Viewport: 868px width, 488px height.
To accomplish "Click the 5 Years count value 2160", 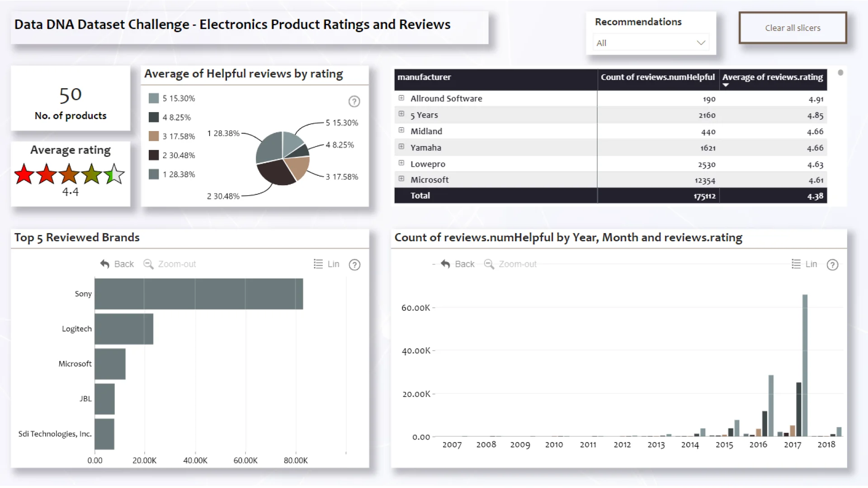I will point(707,115).
